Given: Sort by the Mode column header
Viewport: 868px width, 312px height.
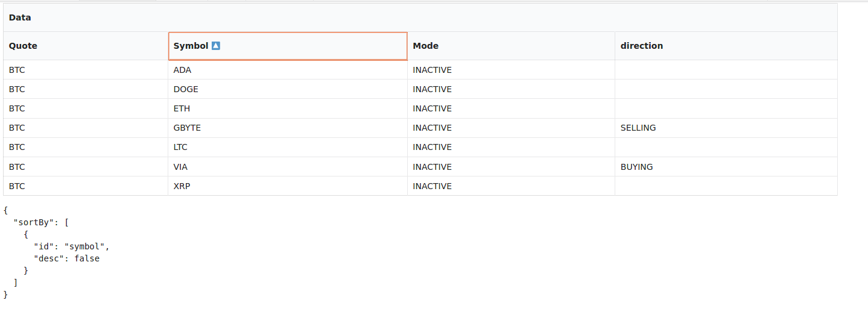Looking at the screenshot, I should coord(512,46).
